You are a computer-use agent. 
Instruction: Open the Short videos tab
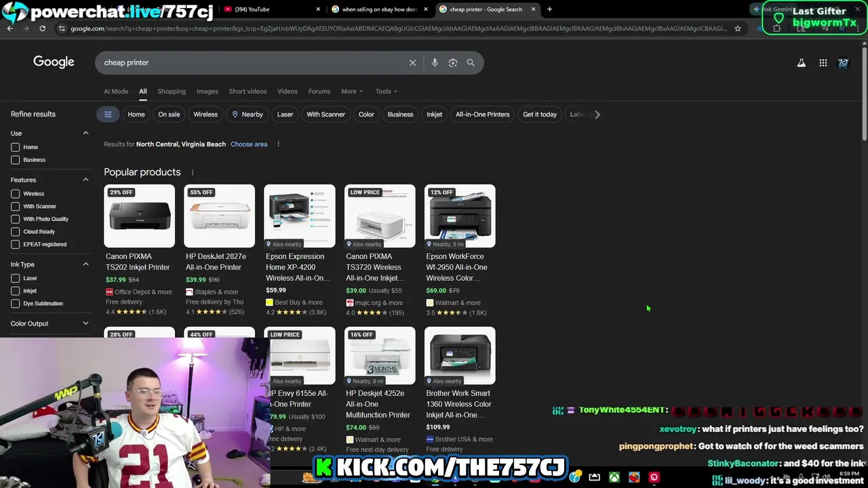[248, 91]
